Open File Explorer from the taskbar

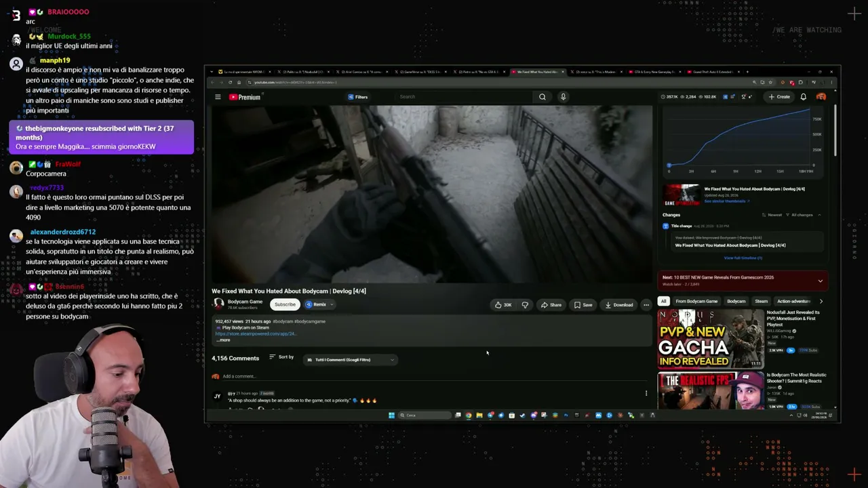[479, 415]
